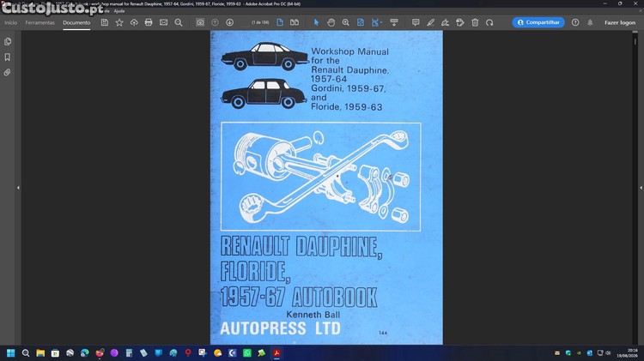Rotate page with the circular arrow icon
The height and width of the screenshot is (361, 644).
pyautogui.click(x=489, y=22)
